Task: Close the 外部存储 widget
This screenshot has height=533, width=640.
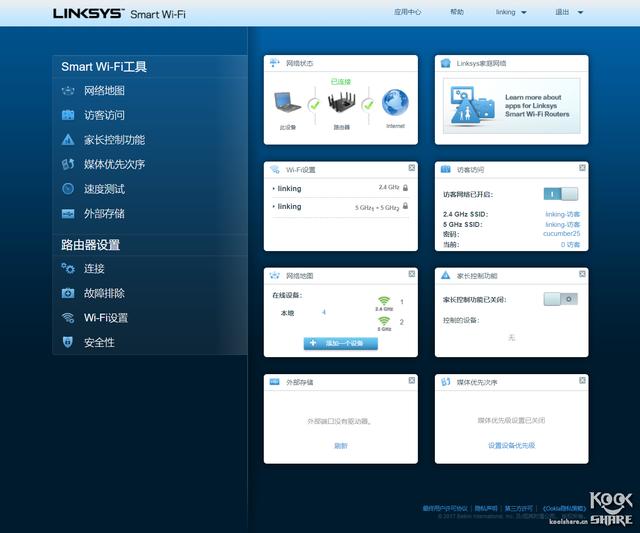Action: pos(411,380)
